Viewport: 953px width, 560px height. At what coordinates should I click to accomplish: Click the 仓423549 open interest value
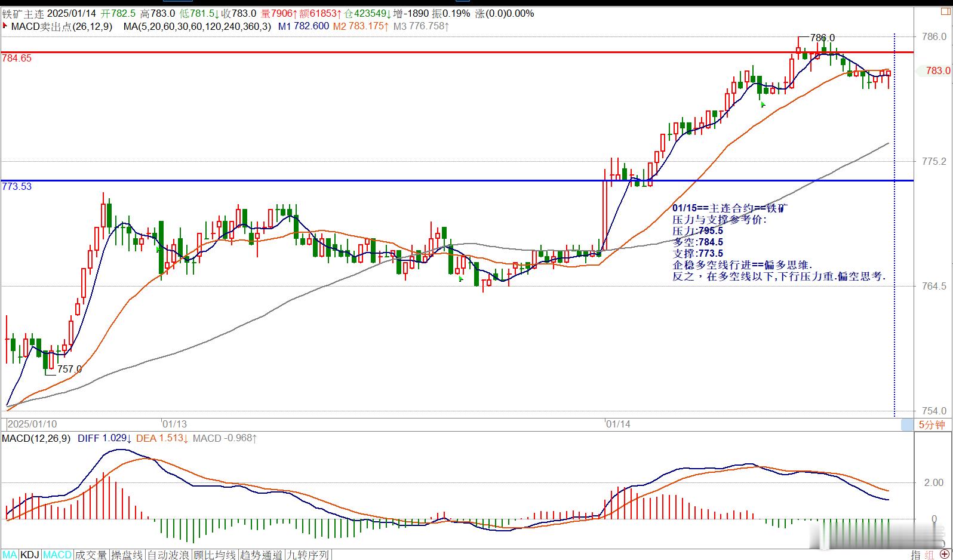(x=368, y=13)
